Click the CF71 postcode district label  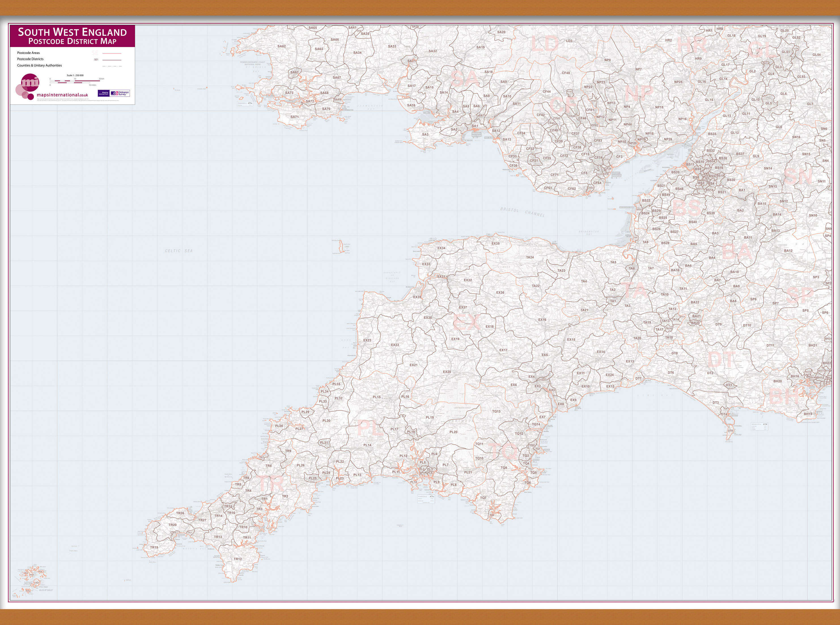554,175
